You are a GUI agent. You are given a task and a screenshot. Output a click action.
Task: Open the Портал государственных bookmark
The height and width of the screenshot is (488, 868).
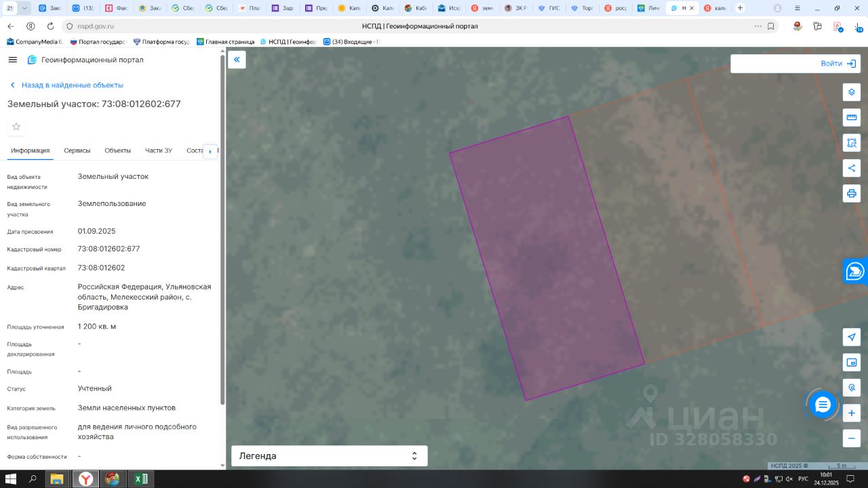[x=99, y=41]
